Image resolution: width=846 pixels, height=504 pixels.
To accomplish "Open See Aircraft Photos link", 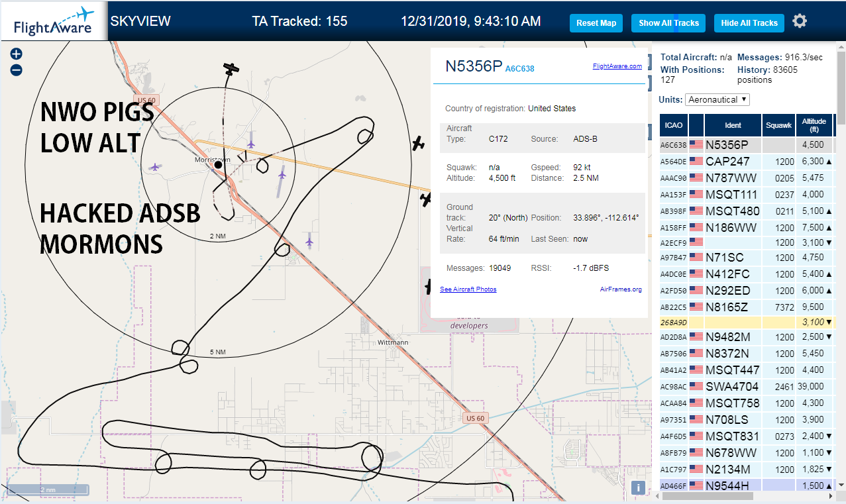I will pos(468,289).
